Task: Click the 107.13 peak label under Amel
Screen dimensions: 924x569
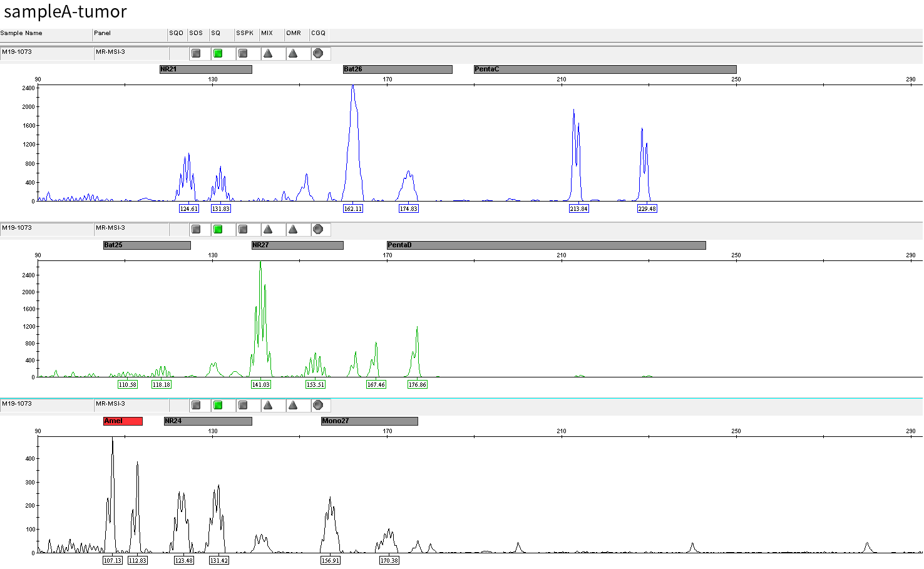Action: click(113, 560)
